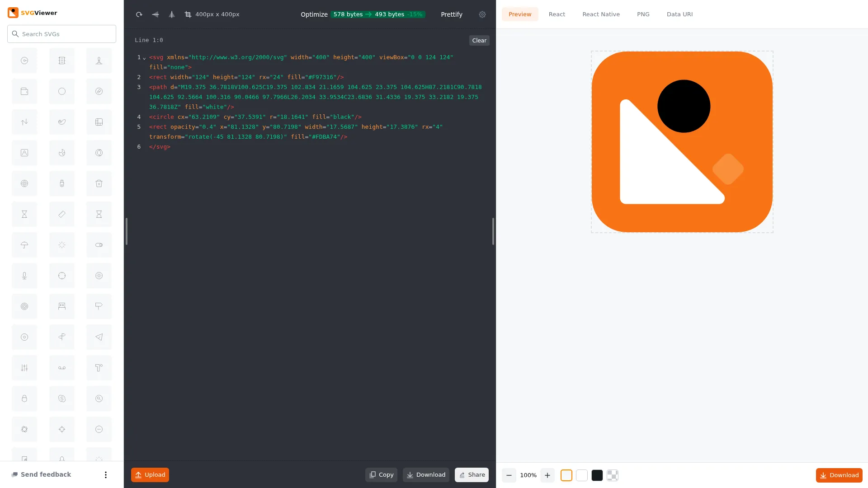Select the orange-outlined light background swatch
The height and width of the screenshot is (488, 868).
pyautogui.click(x=566, y=475)
